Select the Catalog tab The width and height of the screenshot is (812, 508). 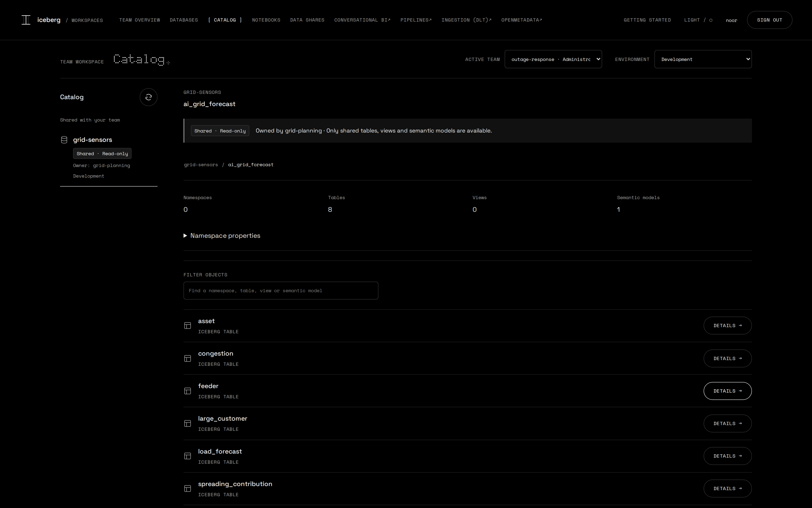point(225,20)
